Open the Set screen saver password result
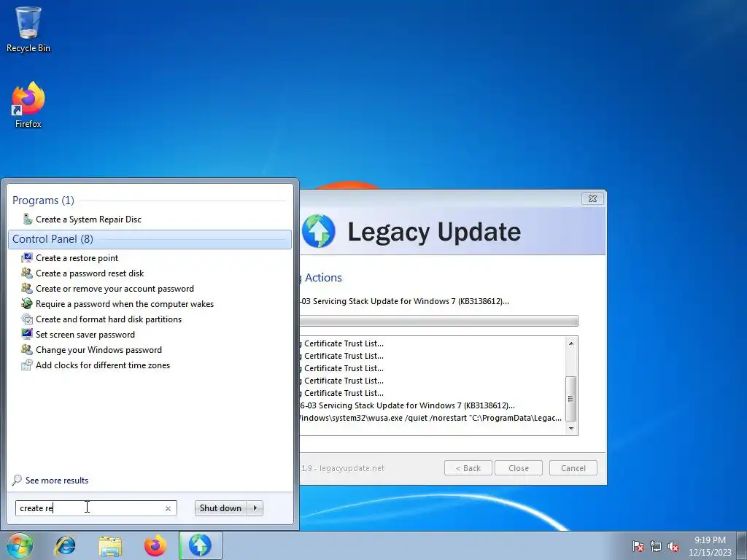This screenshot has width=747, height=560. click(x=85, y=334)
